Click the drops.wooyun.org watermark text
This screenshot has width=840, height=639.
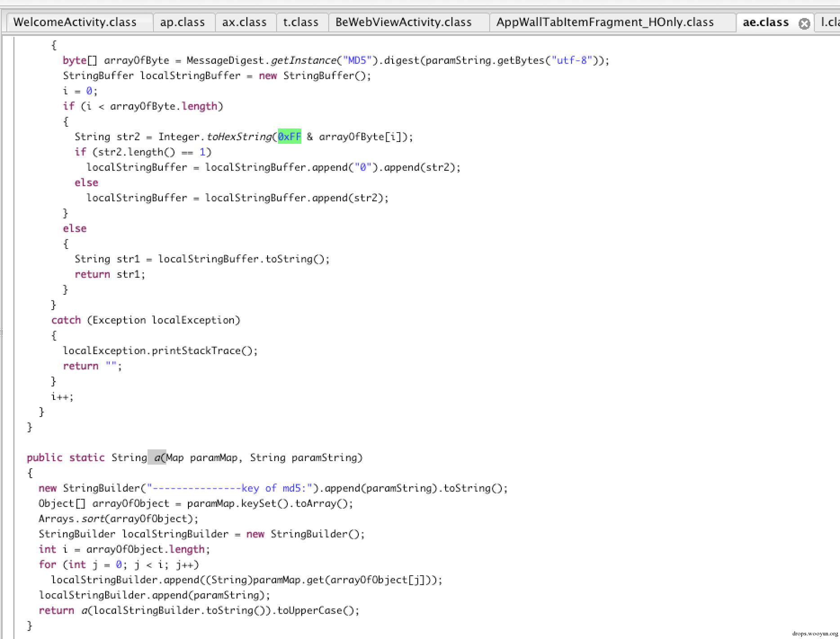tap(815, 634)
